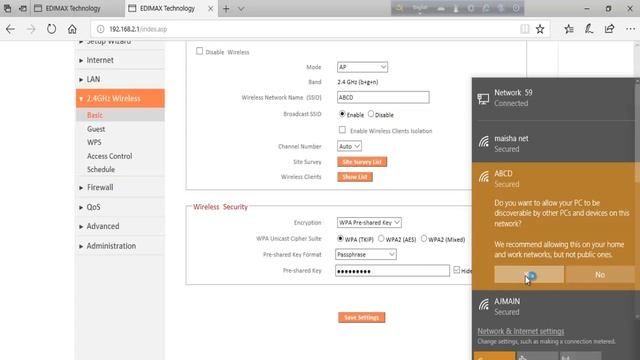Open the WPS page
The width and height of the screenshot is (640, 360).
tap(94, 142)
